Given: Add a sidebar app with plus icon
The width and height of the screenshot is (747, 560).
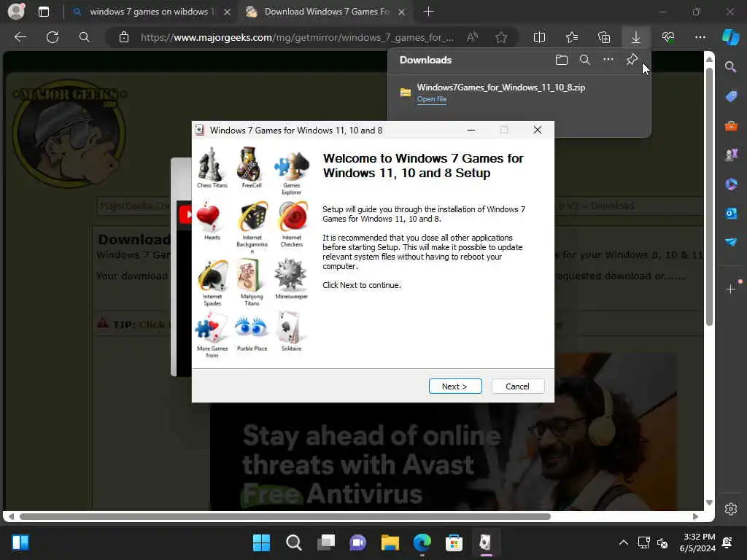Looking at the screenshot, I should pos(731,289).
